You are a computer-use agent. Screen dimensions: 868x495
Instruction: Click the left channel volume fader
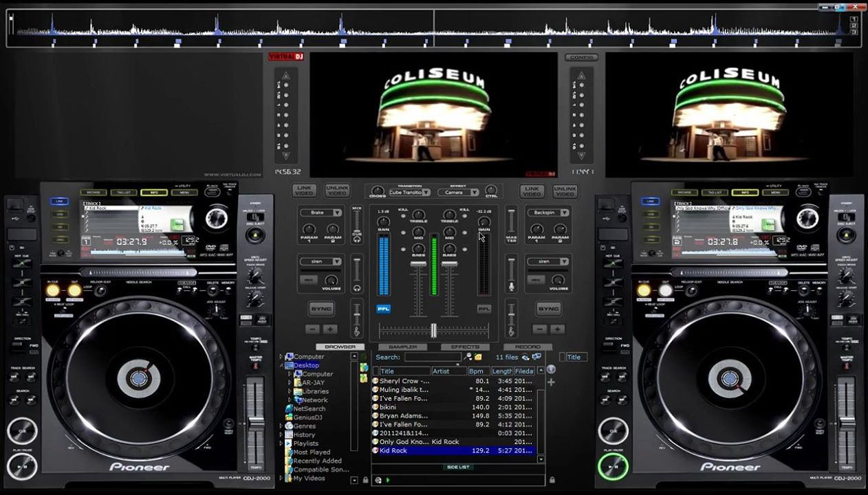[x=418, y=264]
